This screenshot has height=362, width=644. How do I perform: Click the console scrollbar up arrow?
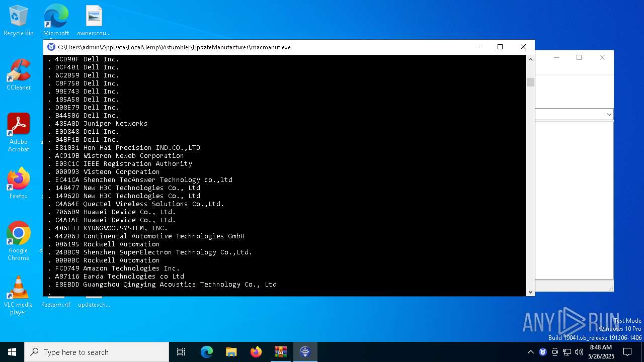click(x=530, y=59)
